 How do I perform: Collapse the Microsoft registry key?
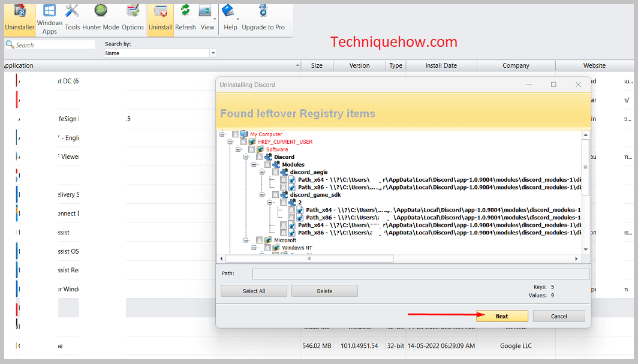point(246,240)
